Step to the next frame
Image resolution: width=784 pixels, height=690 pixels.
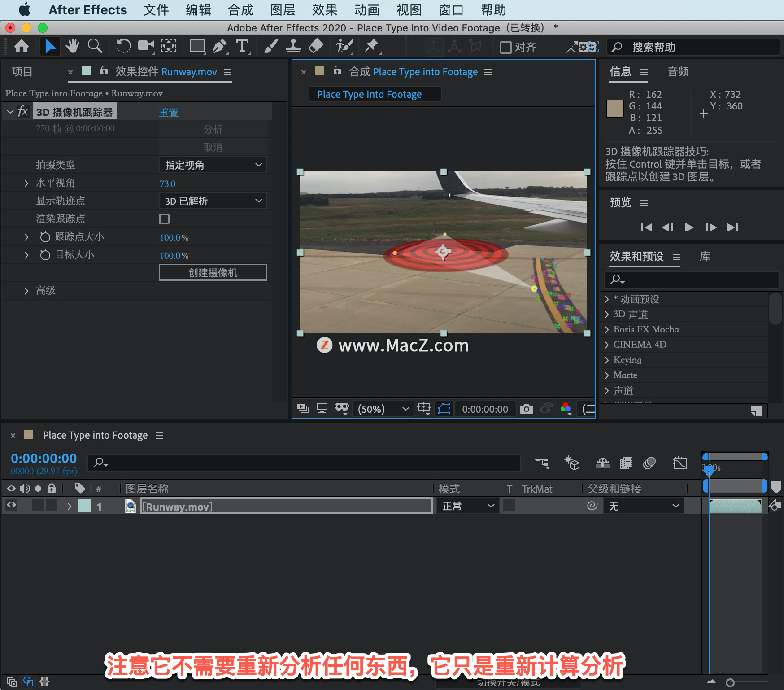711,227
